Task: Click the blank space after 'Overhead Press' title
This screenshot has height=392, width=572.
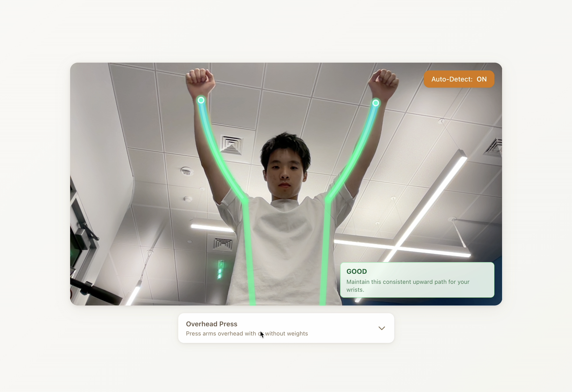Action: [x=308, y=324]
